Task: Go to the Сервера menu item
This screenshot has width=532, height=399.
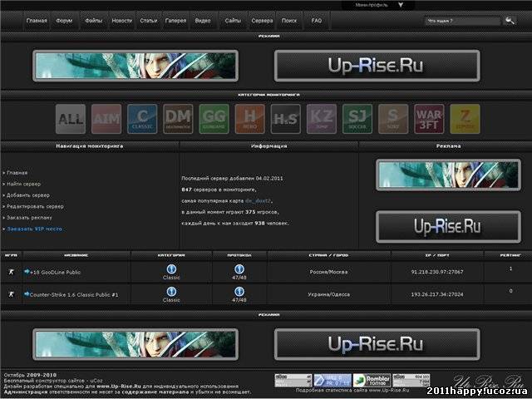Action: tap(262, 20)
